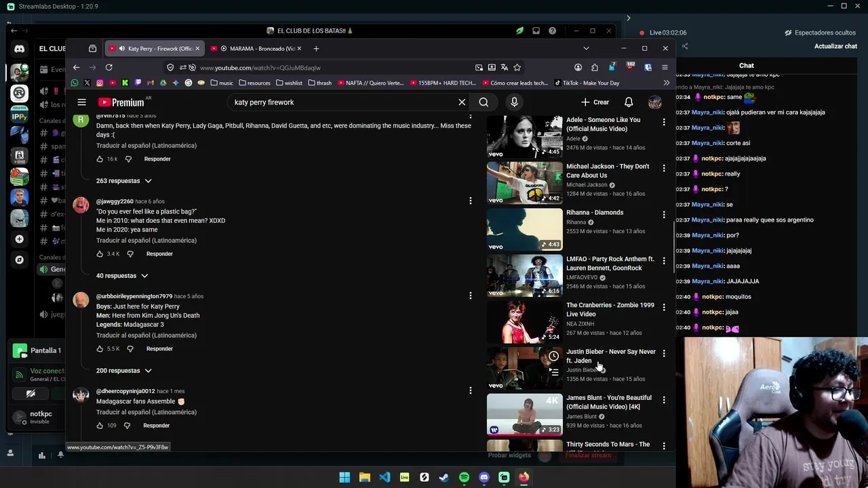Open Firefox application hamburger menu
This screenshot has width=868, height=488.
(665, 67)
